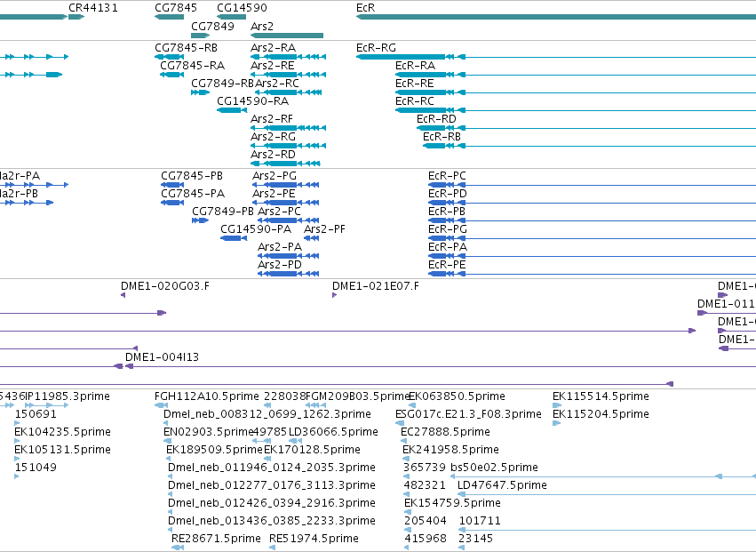Image resolution: width=756 pixels, height=552 pixels.
Task: Select EST EK115514.5prime
Action: coord(601,396)
